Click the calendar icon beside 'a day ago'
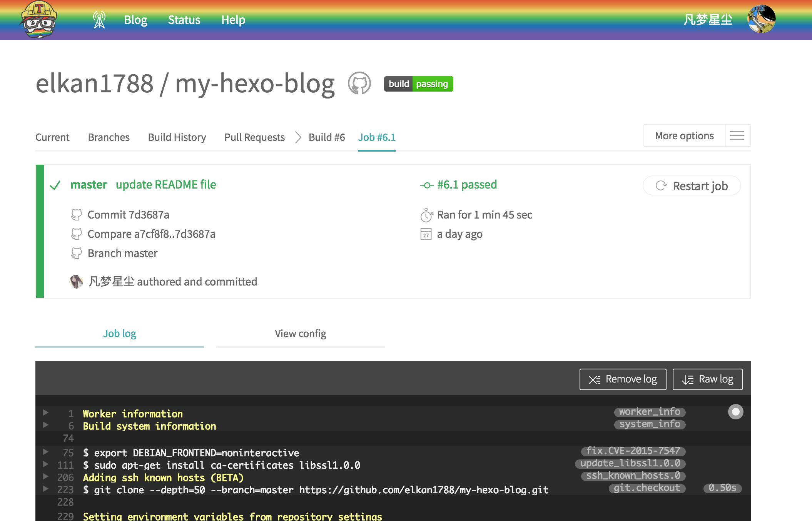Image resolution: width=812 pixels, height=521 pixels. click(x=426, y=234)
